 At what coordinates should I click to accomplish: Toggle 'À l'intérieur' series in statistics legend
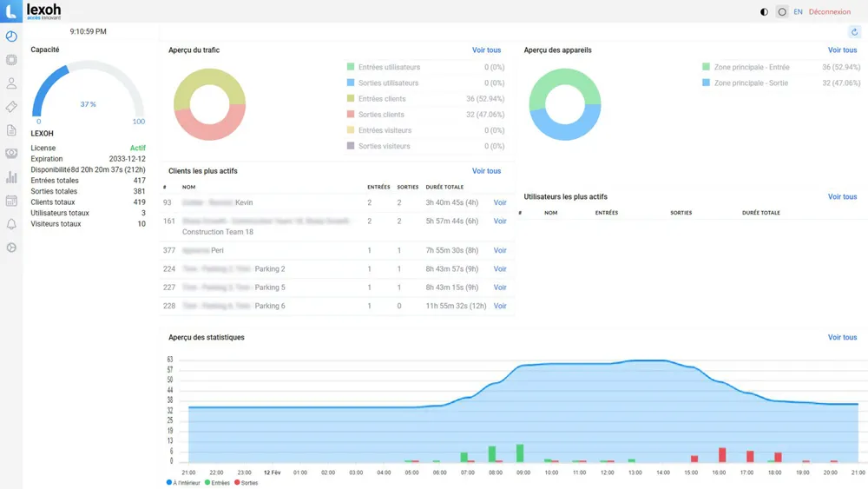pos(183,483)
